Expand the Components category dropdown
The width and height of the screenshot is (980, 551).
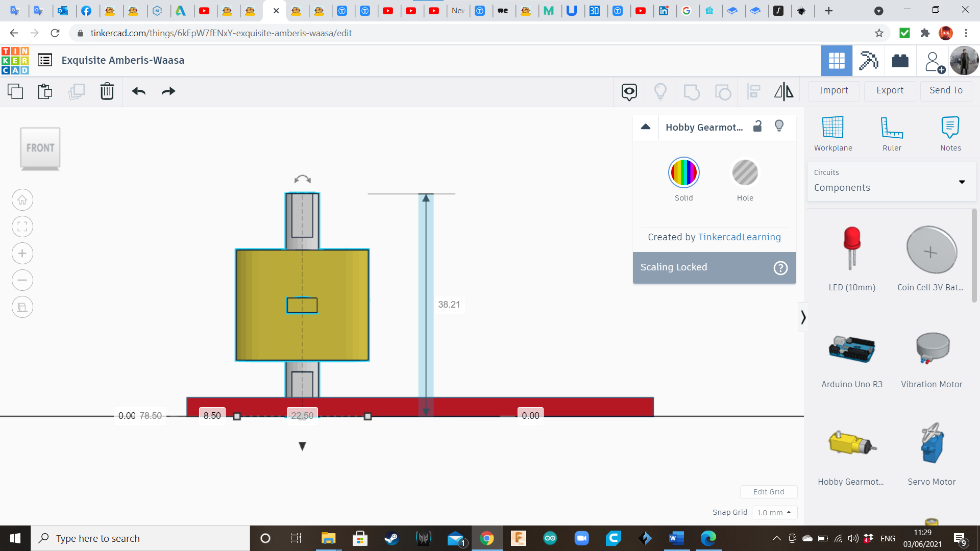tap(963, 182)
